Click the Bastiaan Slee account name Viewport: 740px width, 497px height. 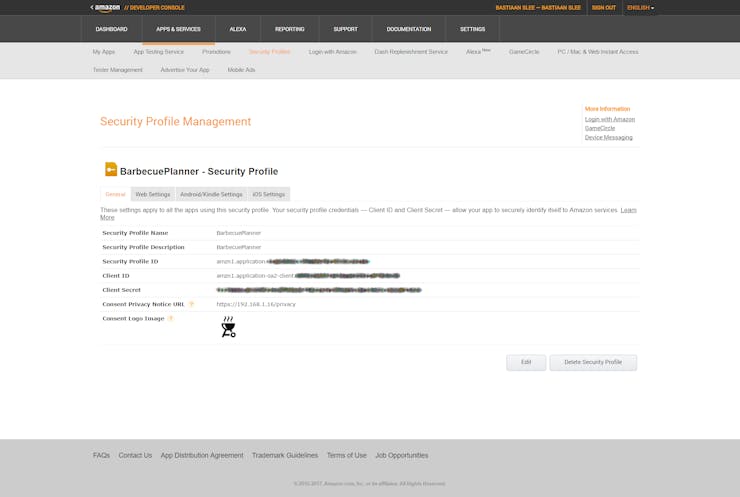click(538, 8)
